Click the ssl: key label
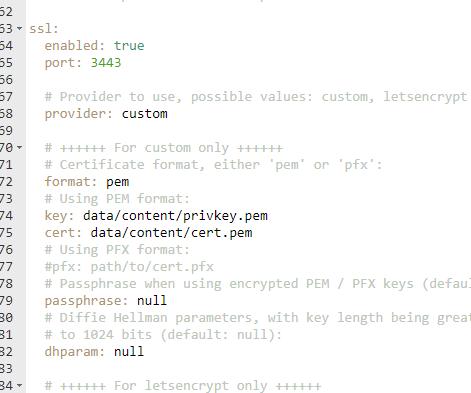Screen dimensions: 471x393 pyautogui.click(x=44, y=29)
